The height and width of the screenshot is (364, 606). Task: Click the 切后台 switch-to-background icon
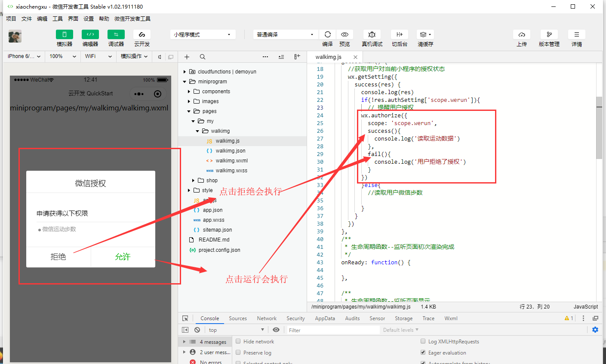[400, 34]
